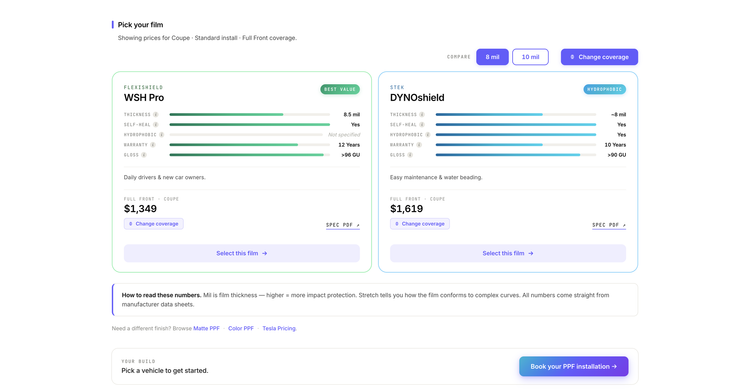Click the 'Not specified' hydrophobic value
The width and height of the screenshot is (750, 390).
point(344,134)
